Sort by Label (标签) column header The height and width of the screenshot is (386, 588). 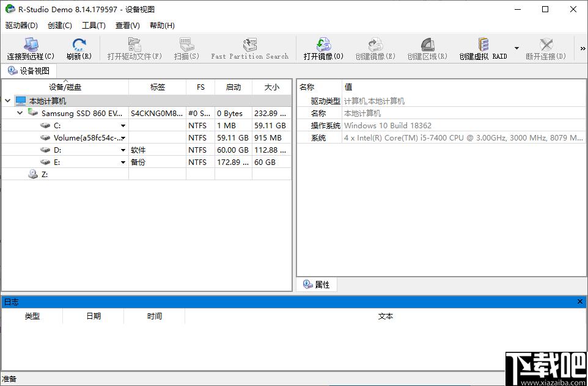[158, 87]
